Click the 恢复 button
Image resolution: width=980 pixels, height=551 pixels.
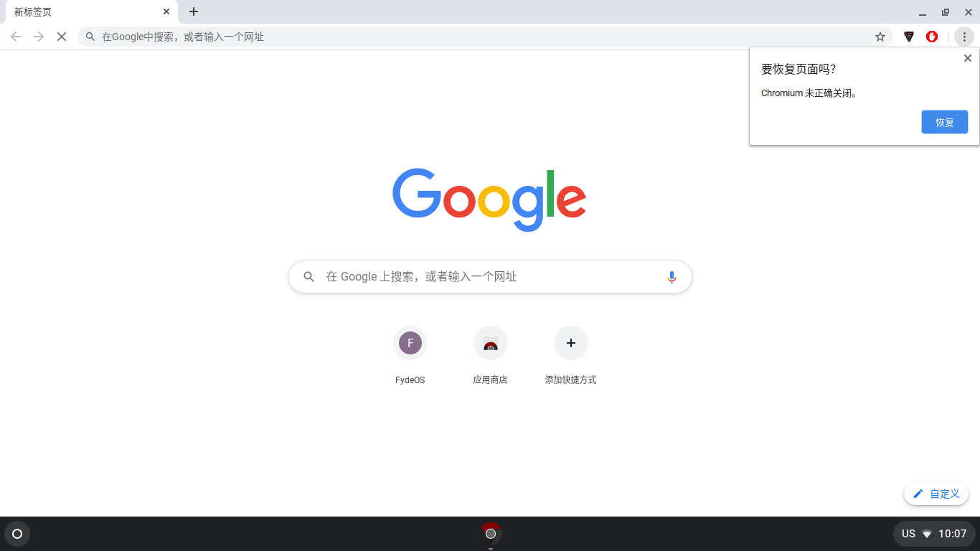[945, 122]
